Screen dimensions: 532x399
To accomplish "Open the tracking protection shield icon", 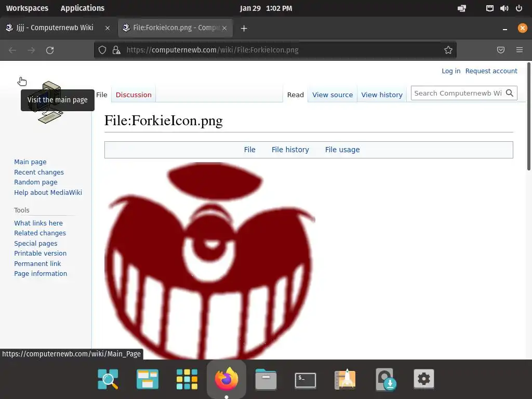I will pyautogui.click(x=102, y=50).
